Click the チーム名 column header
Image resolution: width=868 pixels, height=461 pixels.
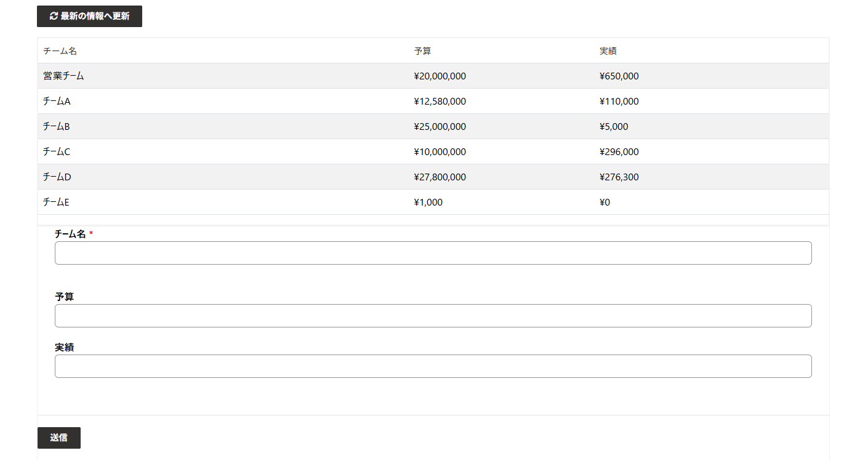[60, 51]
